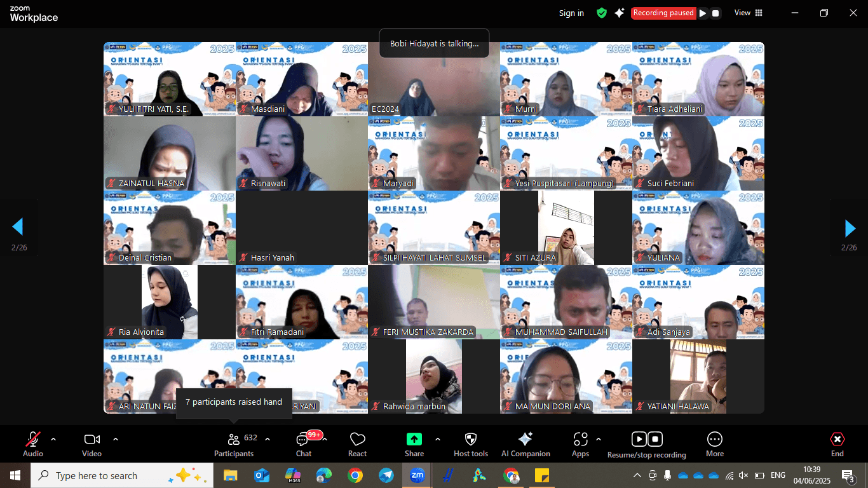This screenshot has width=868, height=488.
Task: Launch the AI Companion sparkle icon
Action: coord(526,440)
